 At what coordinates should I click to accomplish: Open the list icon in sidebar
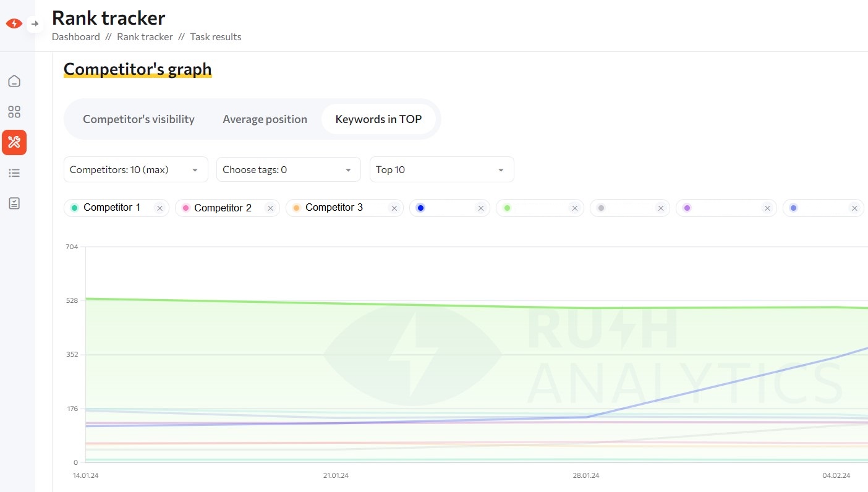tap(14, 173)
